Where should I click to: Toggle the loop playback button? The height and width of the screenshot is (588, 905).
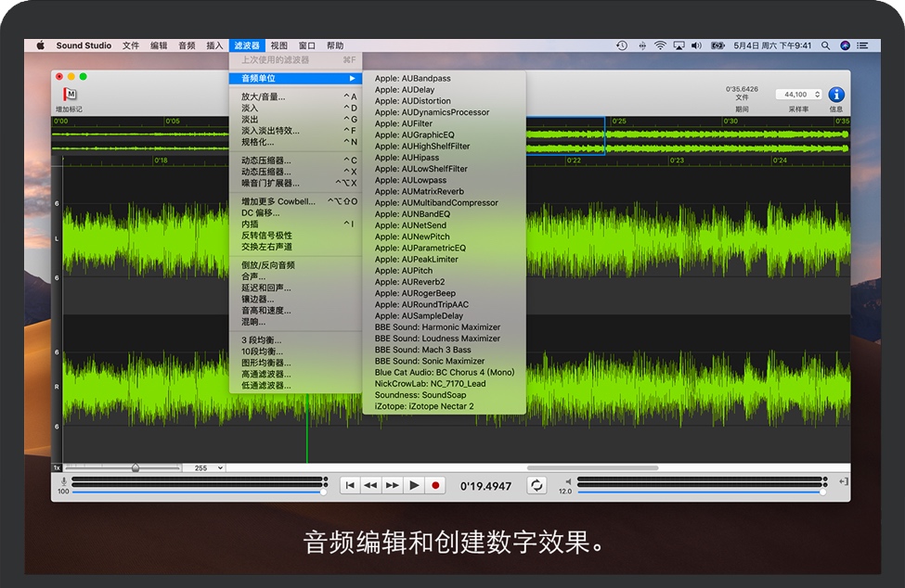coord(537,485)
